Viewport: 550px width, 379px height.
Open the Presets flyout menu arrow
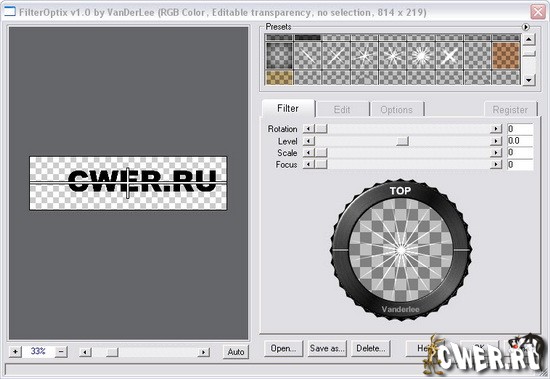click(525, 27)
